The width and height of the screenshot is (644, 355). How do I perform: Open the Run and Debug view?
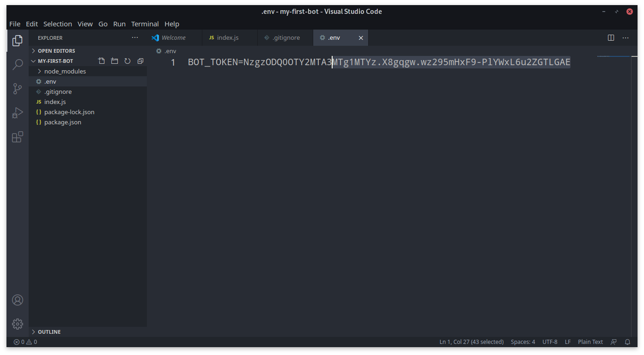pyautogui.click(x=18, y=113)
